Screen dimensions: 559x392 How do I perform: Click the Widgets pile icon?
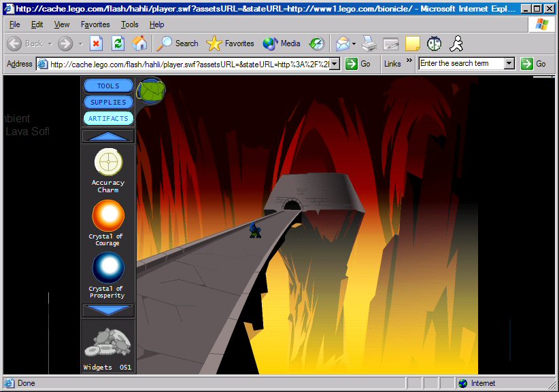107,342
